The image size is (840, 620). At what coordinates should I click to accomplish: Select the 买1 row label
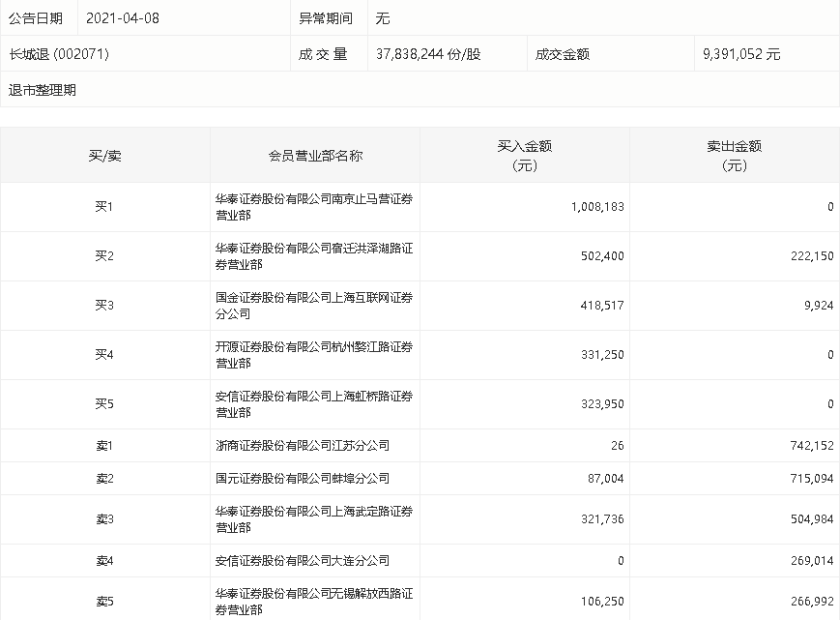coord(104,206)
